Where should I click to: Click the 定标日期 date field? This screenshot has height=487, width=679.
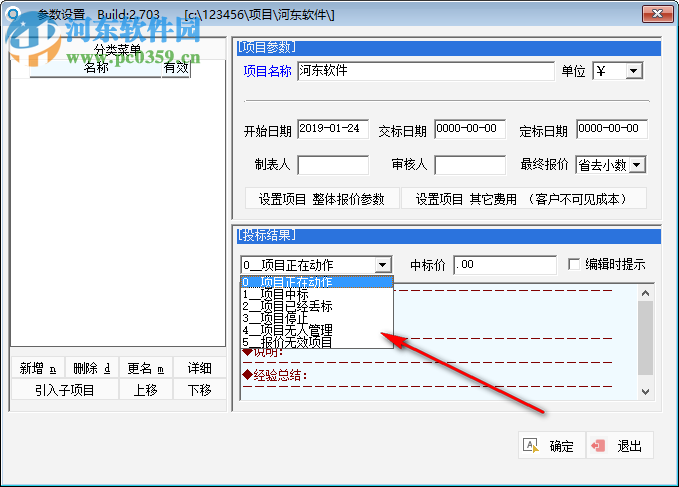click(x=612, y=129)
